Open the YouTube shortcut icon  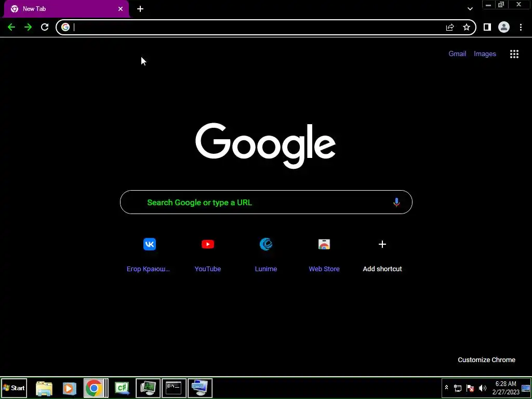click(x=208, y=244)
